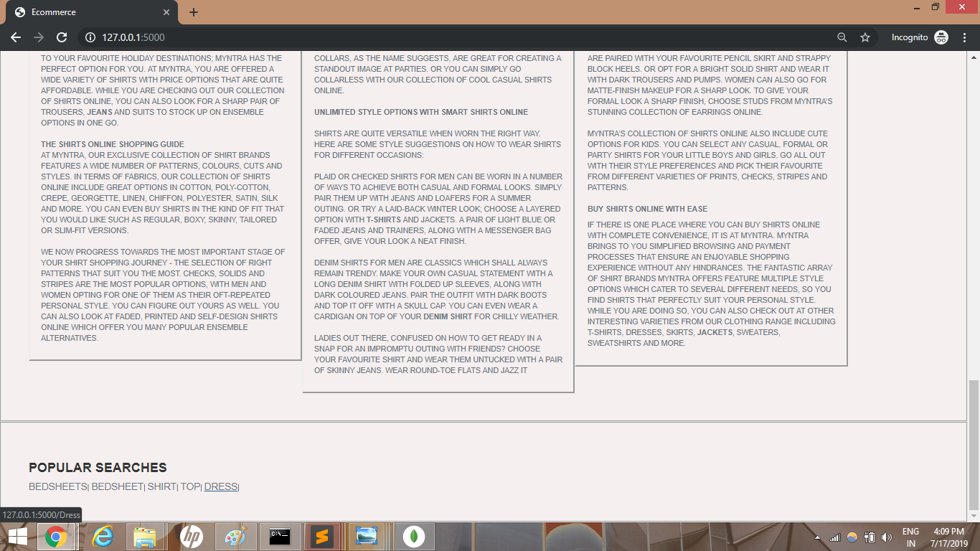
Task: Open a new browser tab
Action: (x=194, y=12)
